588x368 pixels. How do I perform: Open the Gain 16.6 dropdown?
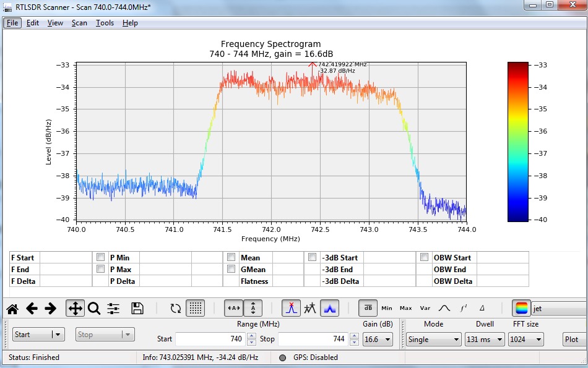(378, 340)
